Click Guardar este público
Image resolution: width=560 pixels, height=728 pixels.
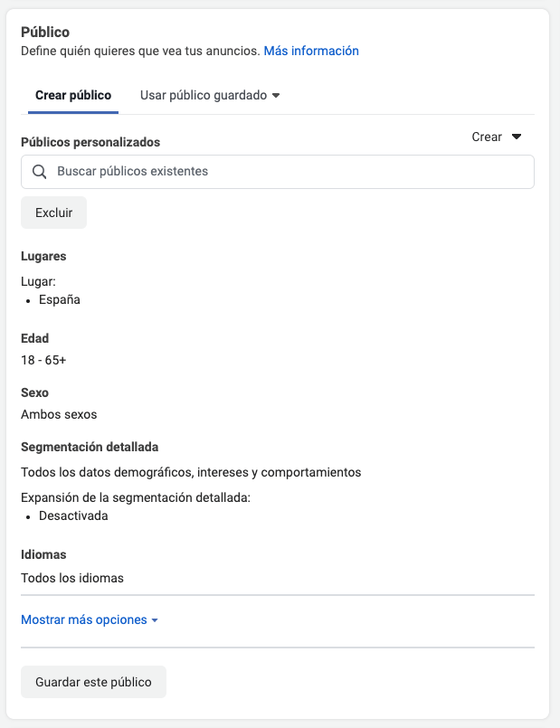(93, 682)
